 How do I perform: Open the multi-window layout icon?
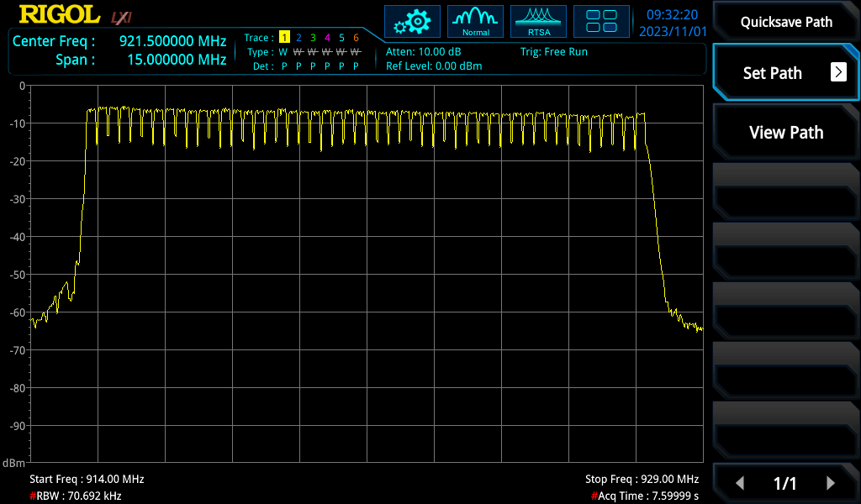pyautogui.click(x=601, y=21)
